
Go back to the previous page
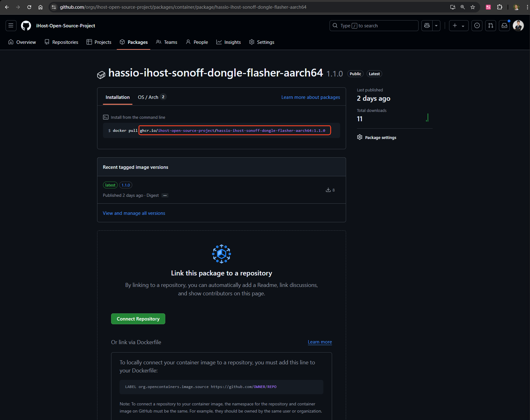(x=7, y=7)
